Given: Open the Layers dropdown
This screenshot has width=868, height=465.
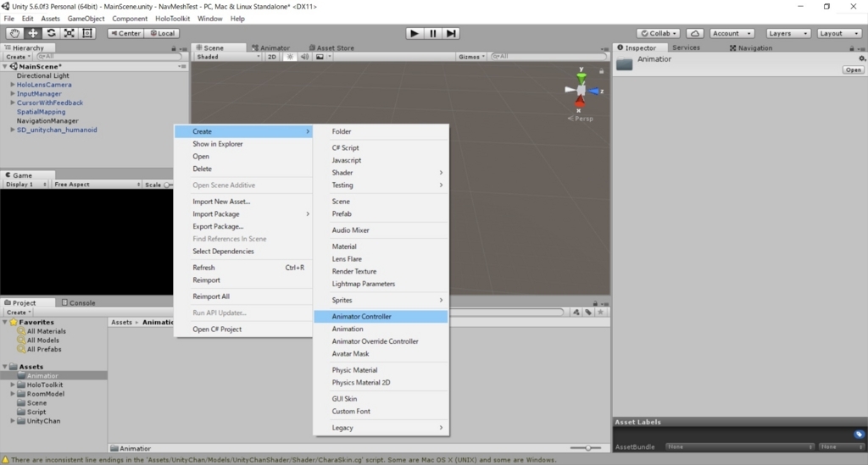Looking at the screenshot, I should 788,33.
